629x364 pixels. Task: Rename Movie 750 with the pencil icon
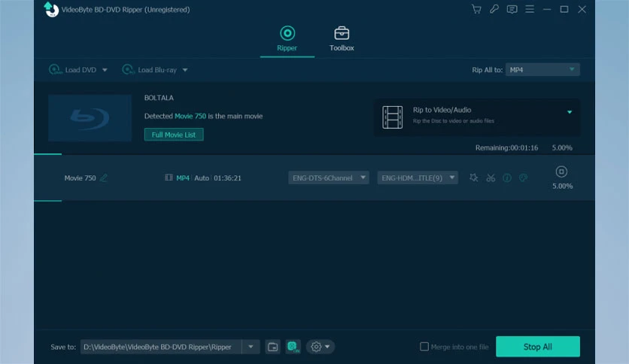pos(104,177)
